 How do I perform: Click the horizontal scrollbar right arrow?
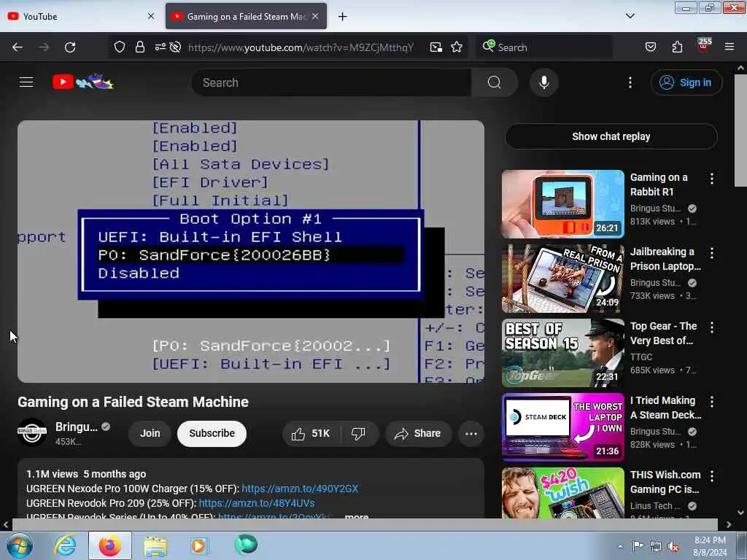click(x=729, y=525)
